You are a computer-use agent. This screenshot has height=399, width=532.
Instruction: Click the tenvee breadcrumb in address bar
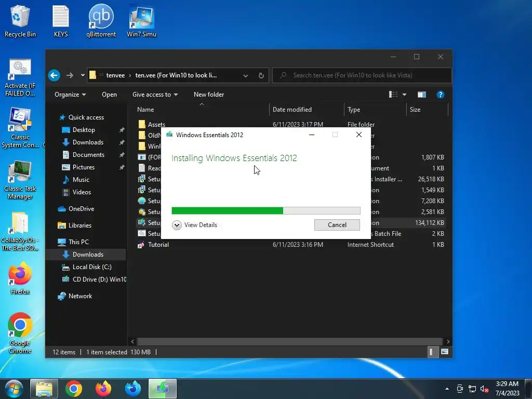click(x=115, y=75)
